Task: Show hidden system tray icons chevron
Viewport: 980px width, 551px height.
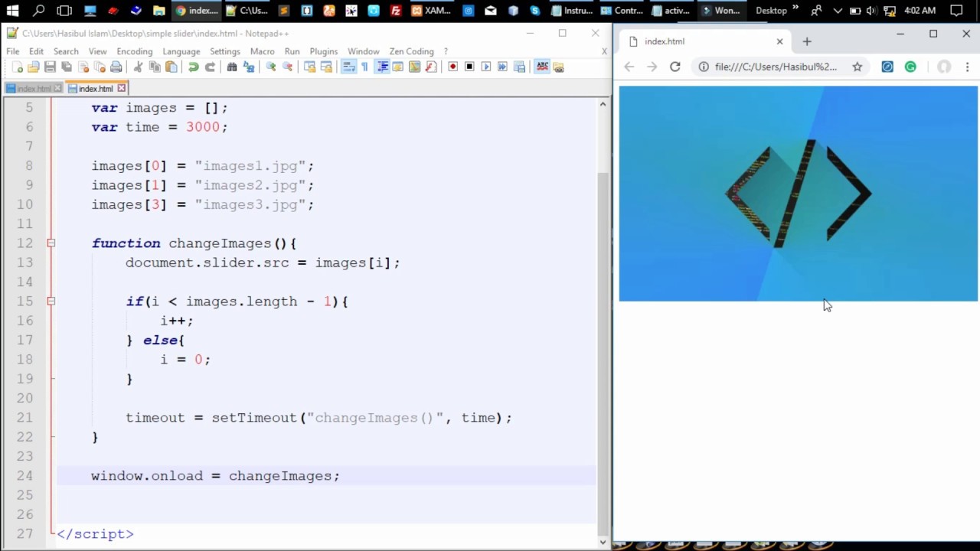Action: 838,11
